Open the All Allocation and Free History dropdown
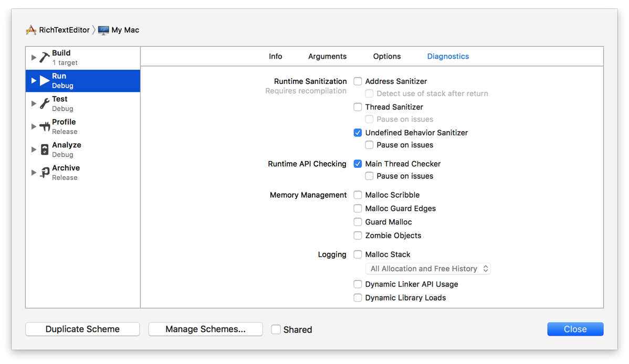629x364 pixels. tap(428, 269)
